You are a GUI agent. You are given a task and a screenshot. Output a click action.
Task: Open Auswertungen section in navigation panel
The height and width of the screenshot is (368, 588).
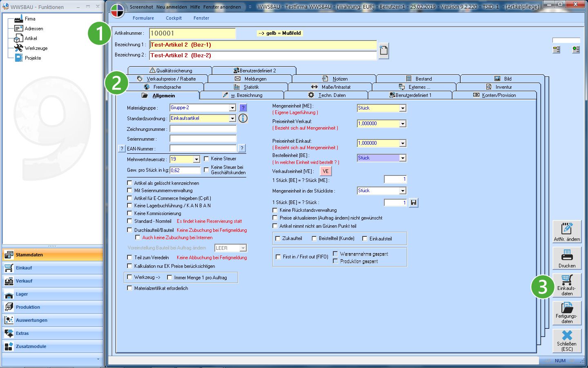(53, 320)
